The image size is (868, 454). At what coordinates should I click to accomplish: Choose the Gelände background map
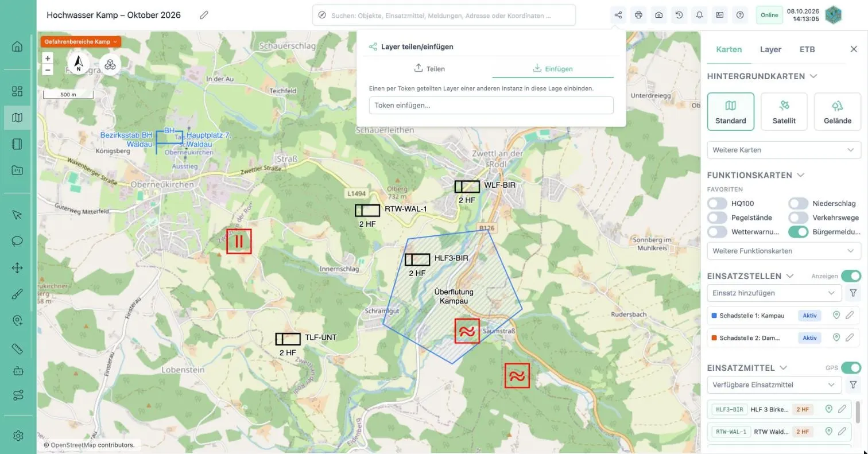click(x=838, y=111)
